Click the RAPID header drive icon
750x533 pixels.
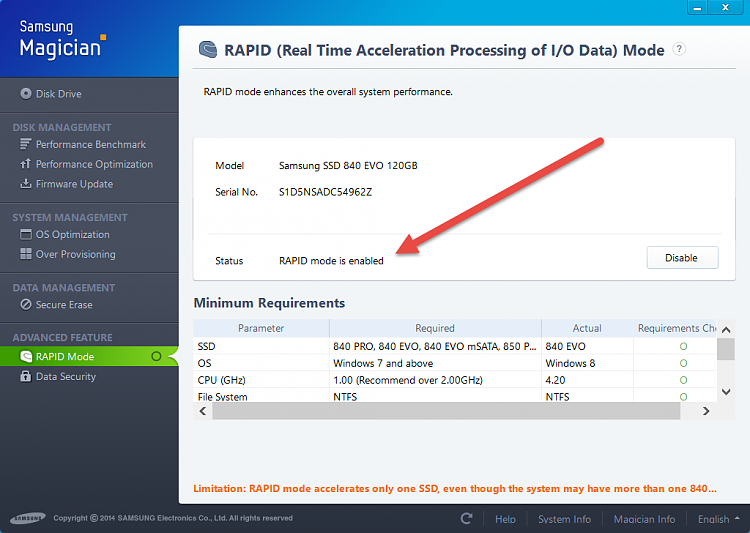(x=208, y=49)
